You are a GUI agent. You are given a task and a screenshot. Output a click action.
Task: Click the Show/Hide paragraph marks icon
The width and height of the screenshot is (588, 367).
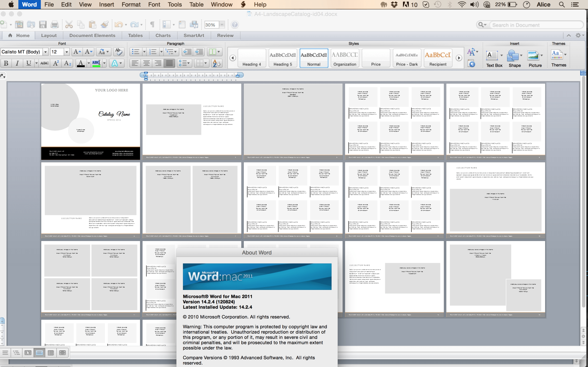tap(152, 25)
